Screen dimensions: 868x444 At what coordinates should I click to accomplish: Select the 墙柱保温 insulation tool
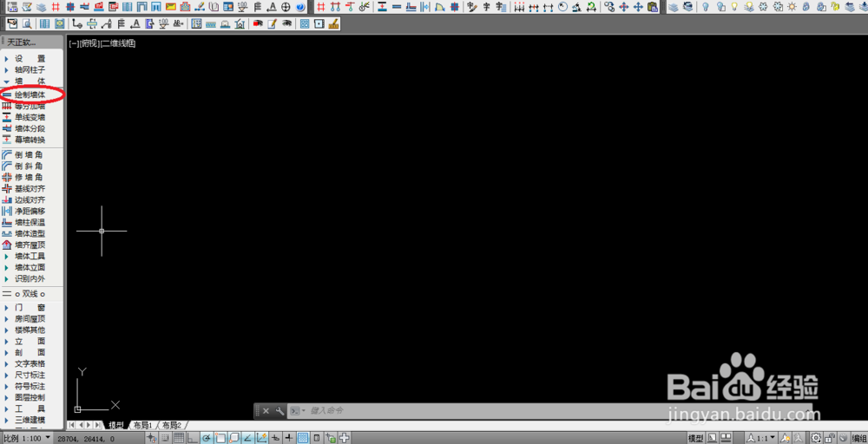pyautogui.click(x=30, y=222)
